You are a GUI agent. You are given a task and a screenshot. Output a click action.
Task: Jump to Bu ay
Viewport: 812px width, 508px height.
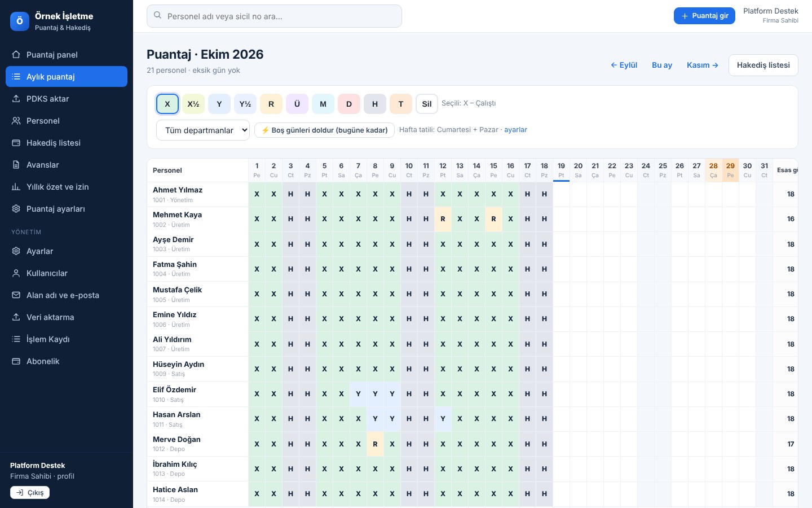[x=662, y=65]
